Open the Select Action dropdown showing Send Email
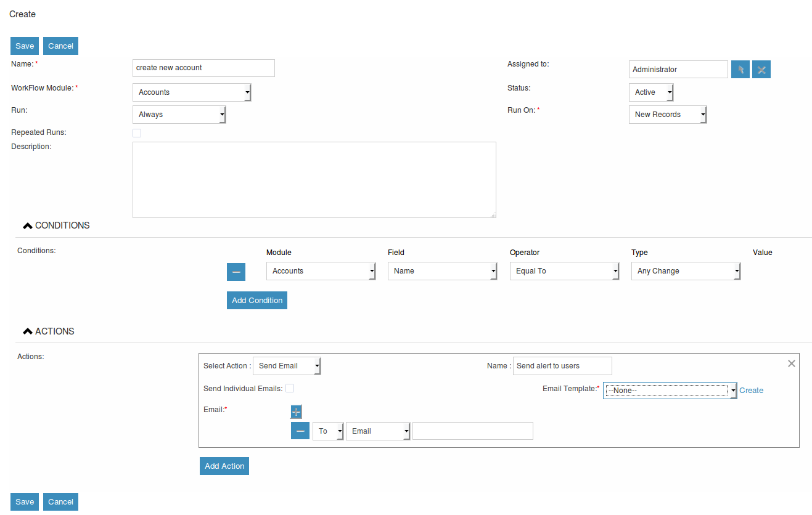 tap(287, 366)
